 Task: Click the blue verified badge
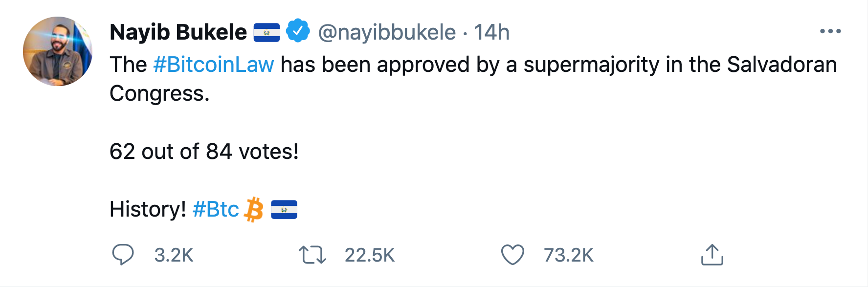pos(298,31)
